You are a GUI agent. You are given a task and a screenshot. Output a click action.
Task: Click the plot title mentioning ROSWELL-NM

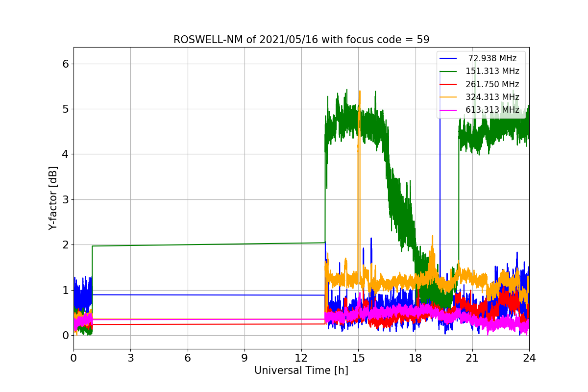[x=301, y=40]
